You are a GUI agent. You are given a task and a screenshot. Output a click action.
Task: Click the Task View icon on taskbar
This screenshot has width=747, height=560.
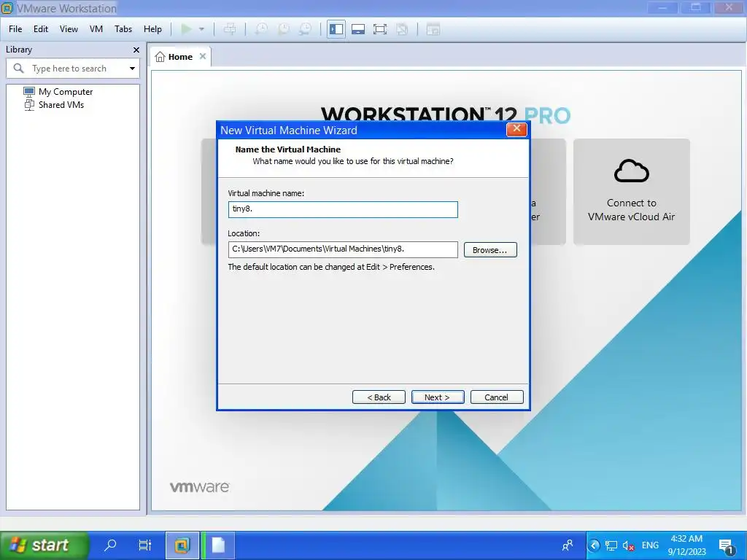(x=144, y=545)
